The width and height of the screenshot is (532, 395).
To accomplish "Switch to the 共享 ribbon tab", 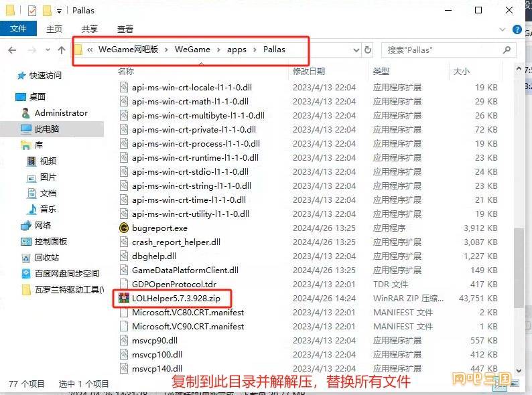I will click(90, 29).
